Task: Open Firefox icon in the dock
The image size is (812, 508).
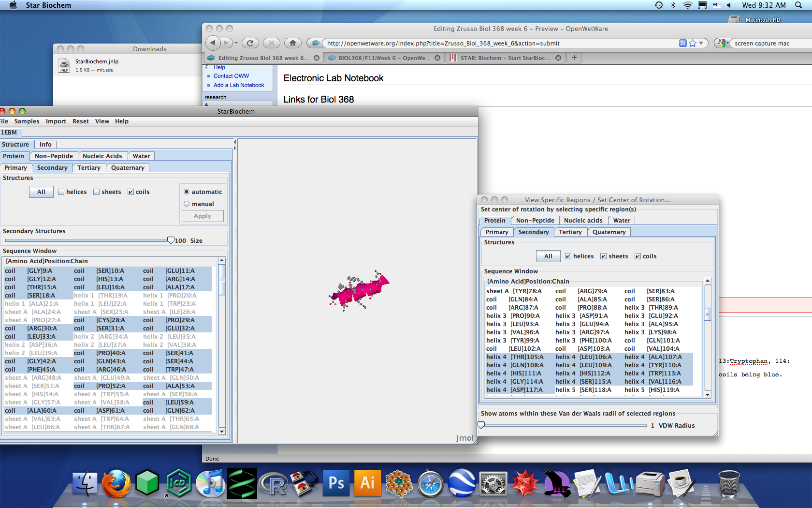Action: click(x=116, y=483)
